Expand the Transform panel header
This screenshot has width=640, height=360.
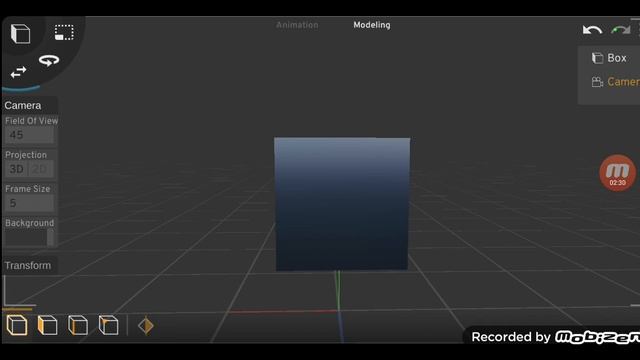coord(29,265)
